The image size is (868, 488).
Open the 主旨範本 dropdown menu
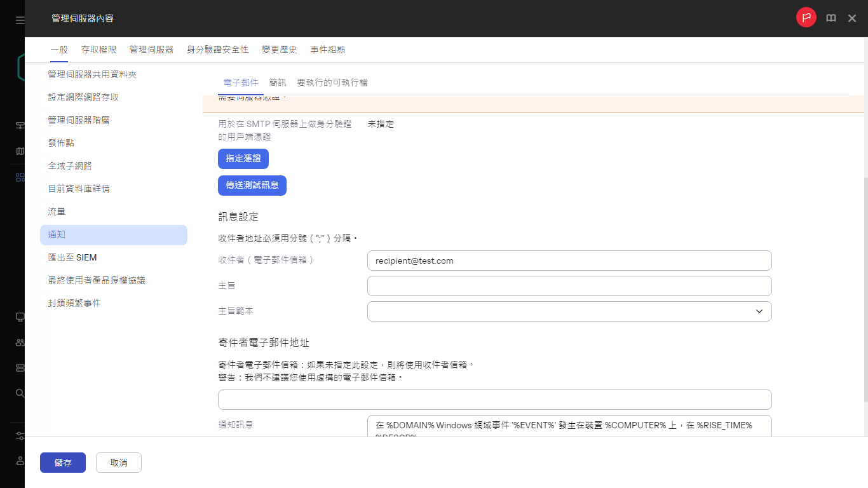(x=569, y=311)
